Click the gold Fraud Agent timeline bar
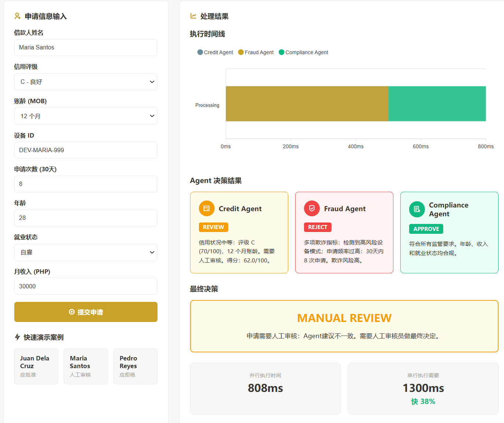The width and height of the screenshot is (504, 423). pyautogui.click(x=307, y=104)
